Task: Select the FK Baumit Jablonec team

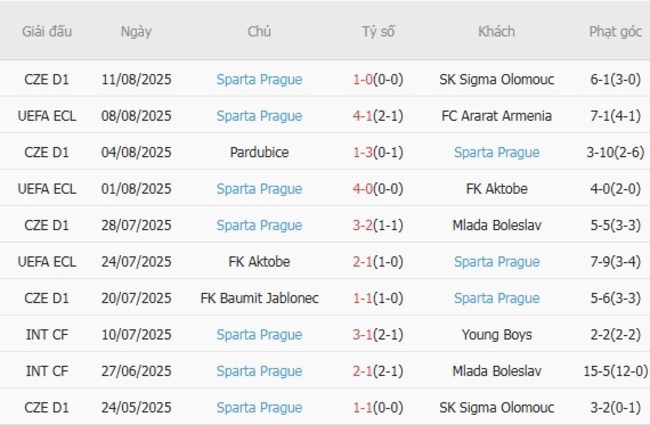Action: [x=259, y=298]
